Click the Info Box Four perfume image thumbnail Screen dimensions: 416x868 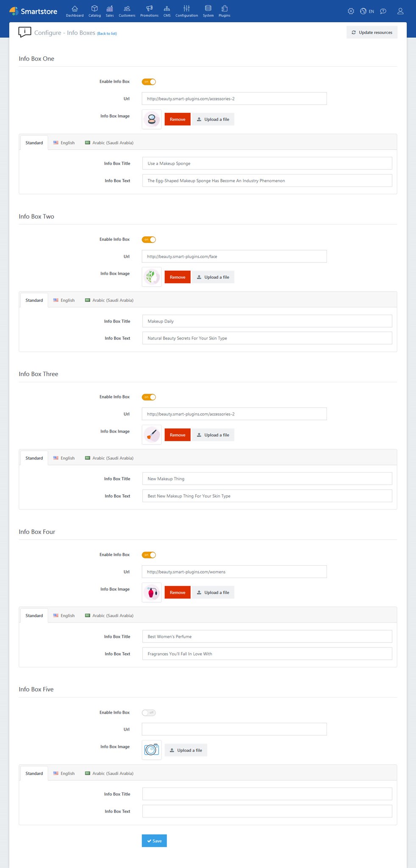tap(151, 593)
